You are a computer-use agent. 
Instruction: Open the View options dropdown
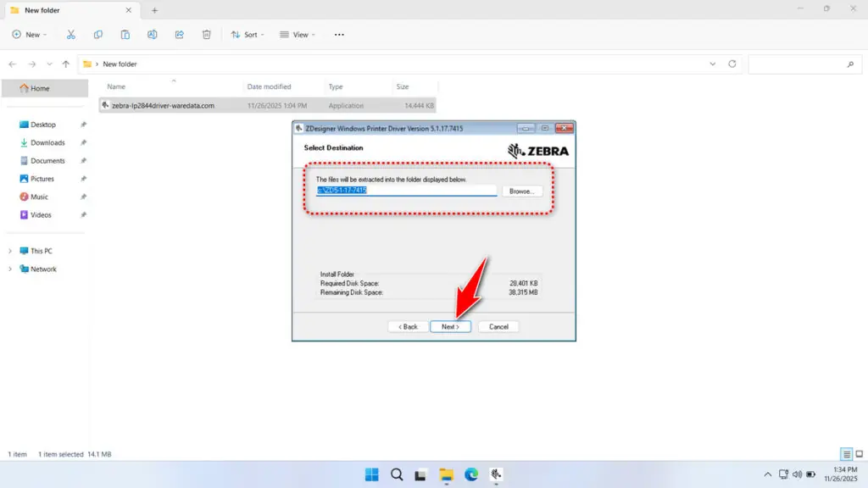coord(298,34)
